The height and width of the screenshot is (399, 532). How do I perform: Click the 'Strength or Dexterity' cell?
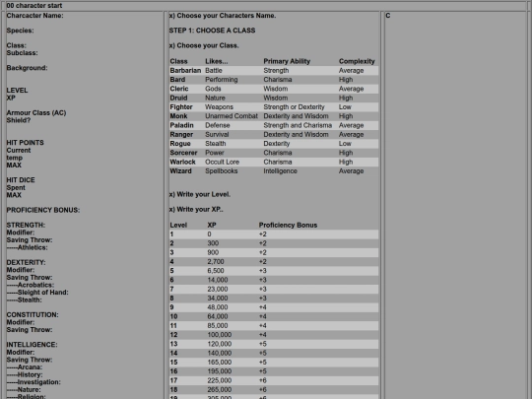295,106
